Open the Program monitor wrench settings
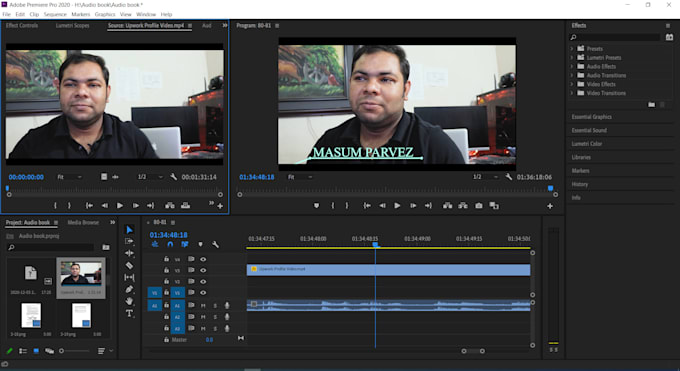Image resolution: width=680 pixels, height=371 pixels. point(509,177)
